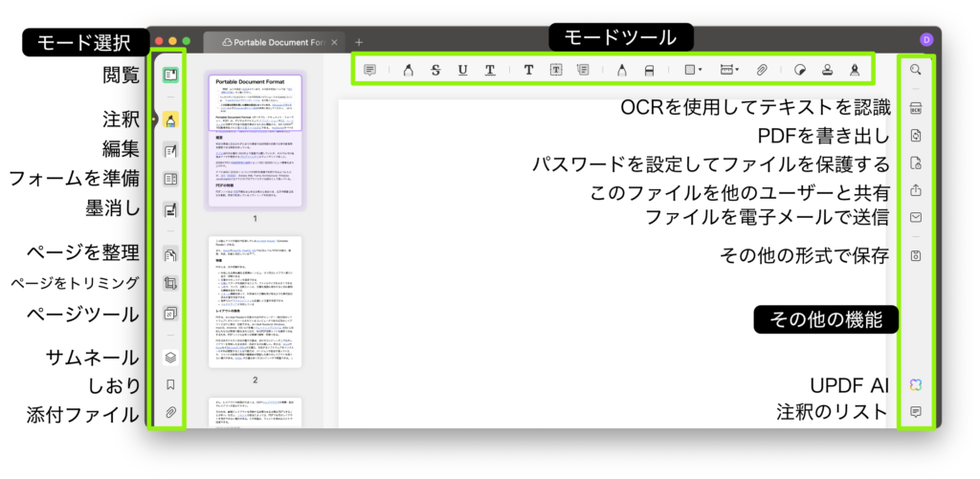Open Attachments panel in left sidebar

(170, 413)
